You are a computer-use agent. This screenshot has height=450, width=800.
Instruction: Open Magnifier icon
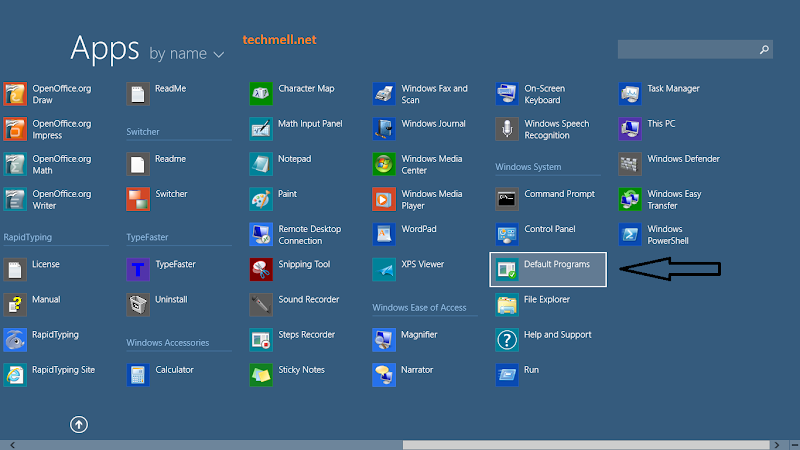(x=384, y=340)
